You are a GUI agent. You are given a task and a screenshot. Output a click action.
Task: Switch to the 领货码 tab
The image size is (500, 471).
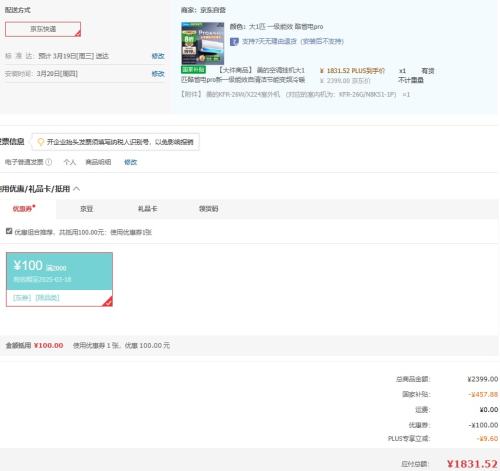pos(208,209)
